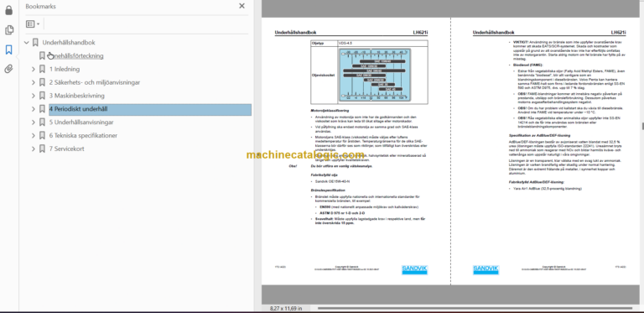644x313 pixels.
Task: Click bookmark icon beside 2 Säkerhets- och miljöanvisningar
Action: (x=42, y=82)
